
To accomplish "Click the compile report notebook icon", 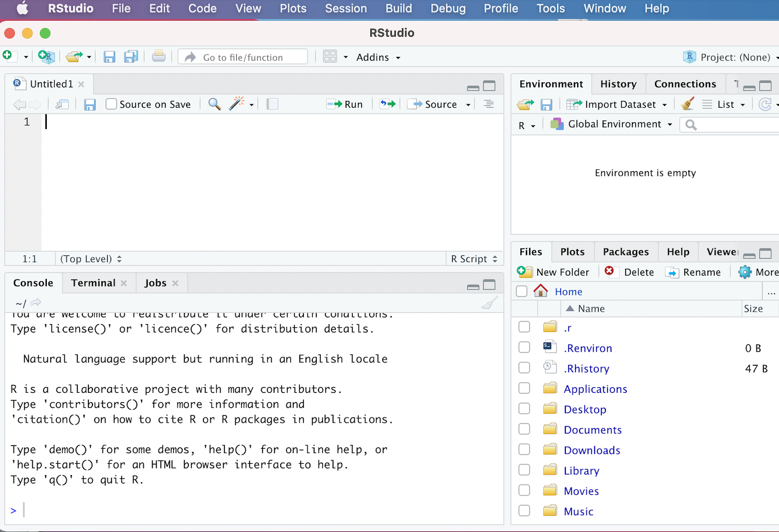I will [272, 104].
